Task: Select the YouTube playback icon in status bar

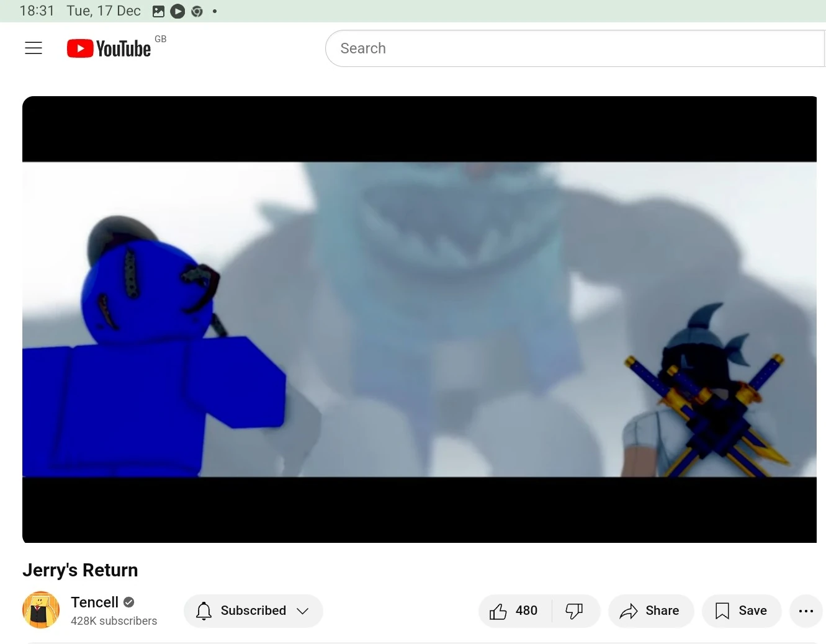Action: (x=177, y=11)
